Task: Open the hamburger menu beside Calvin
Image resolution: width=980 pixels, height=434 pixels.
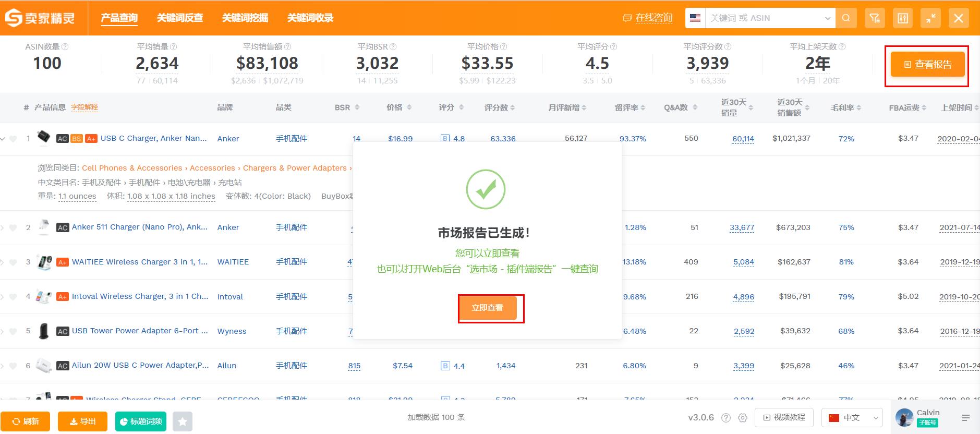Action: pyautogui.click(x=966, y=418)
